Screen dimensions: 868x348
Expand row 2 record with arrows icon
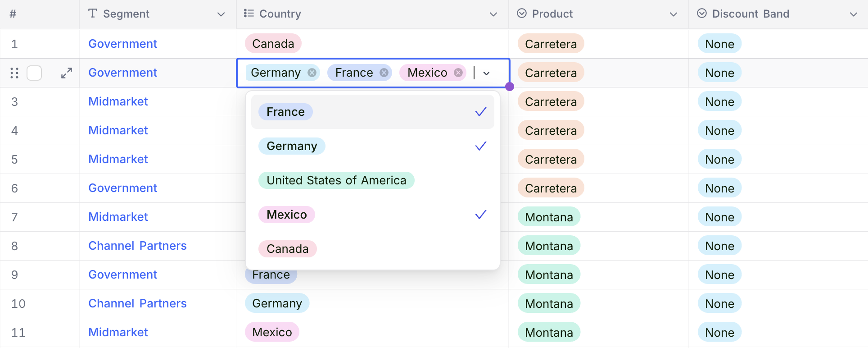67,73
